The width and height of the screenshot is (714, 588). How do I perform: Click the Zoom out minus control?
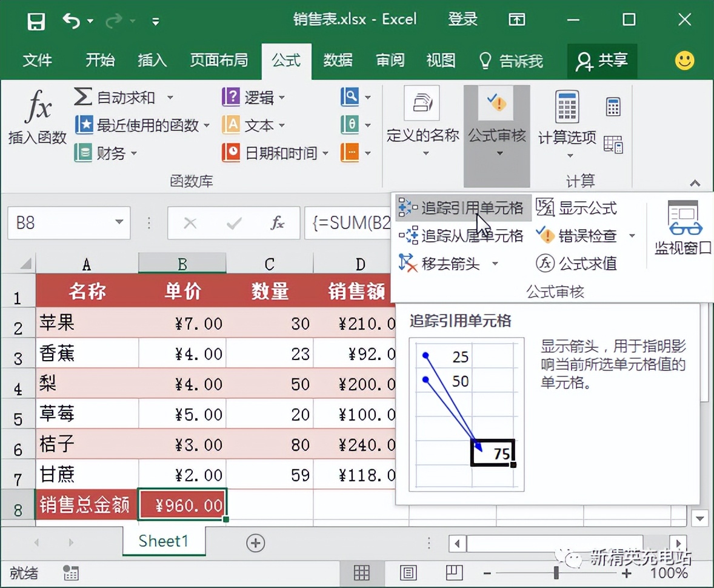point(487,573)
